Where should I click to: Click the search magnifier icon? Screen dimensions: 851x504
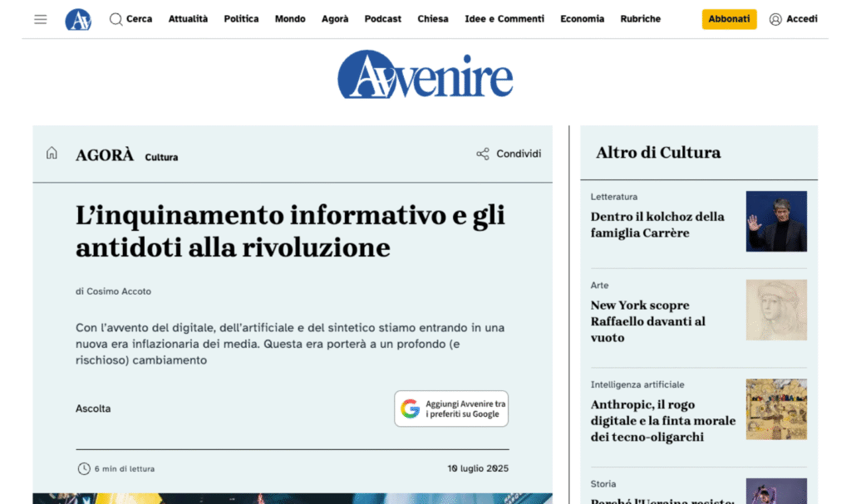(x=116, y=20)
